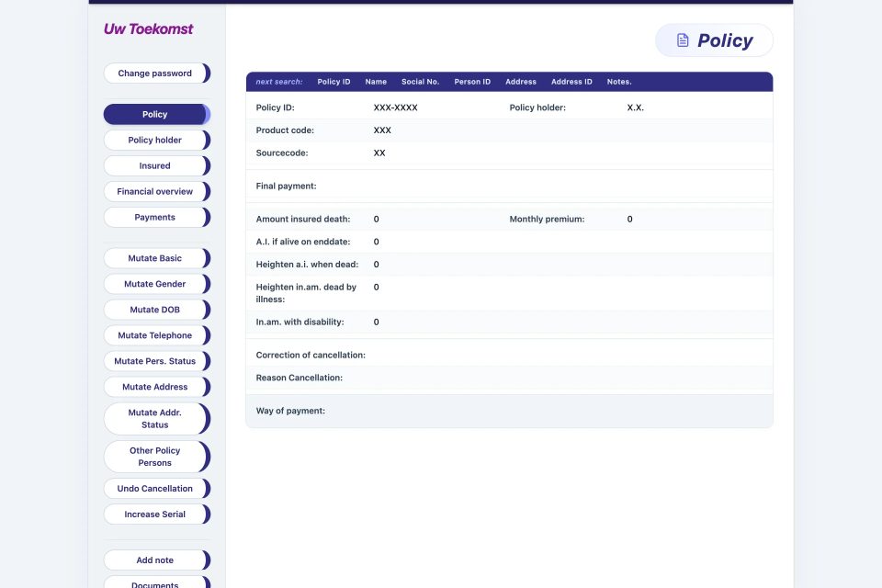Click the Policy holder value X.X.
882x588 pixels.
pyautogui.click(x=636, y=107)
